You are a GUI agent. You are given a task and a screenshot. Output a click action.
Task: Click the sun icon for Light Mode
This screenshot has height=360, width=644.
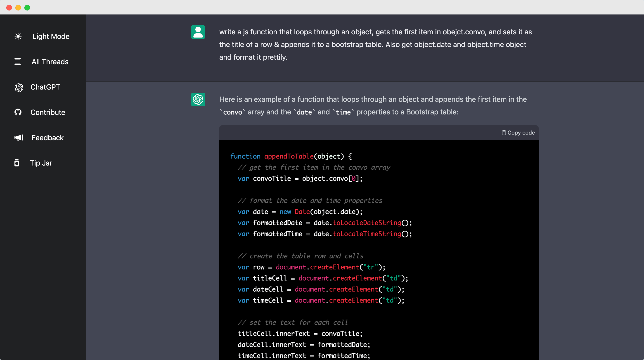tap(18, 36)
